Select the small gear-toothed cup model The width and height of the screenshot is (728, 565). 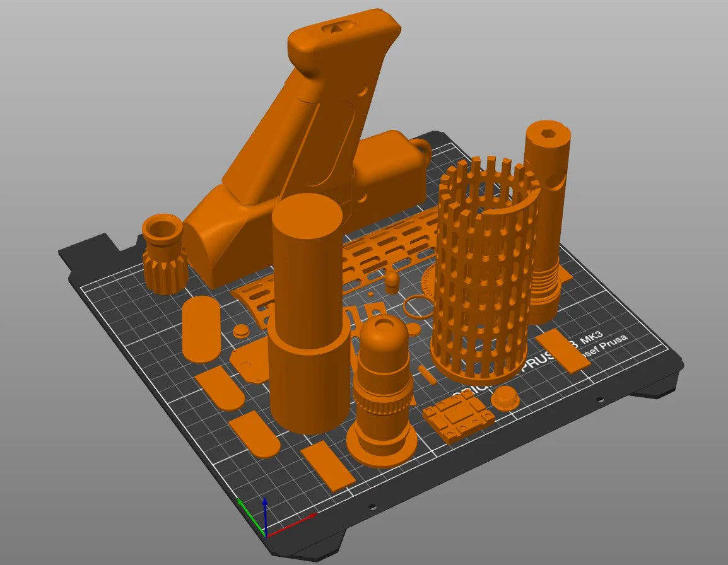(165, 253)
